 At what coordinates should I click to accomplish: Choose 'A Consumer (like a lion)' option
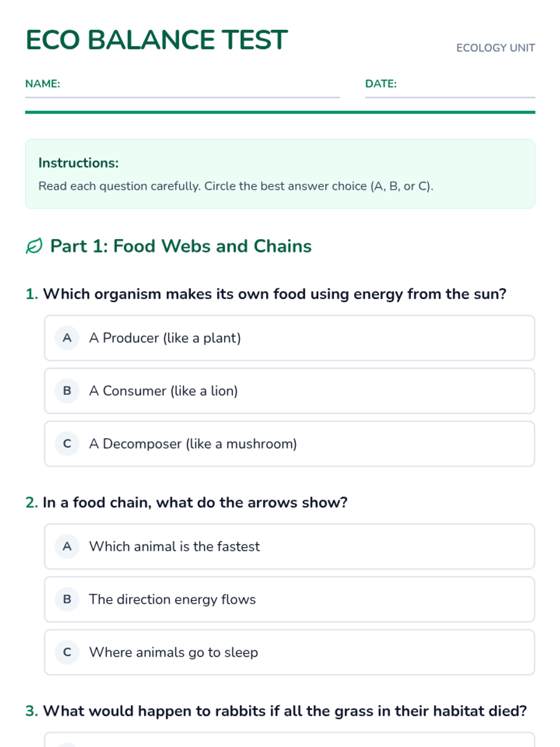tap(289, 391)
